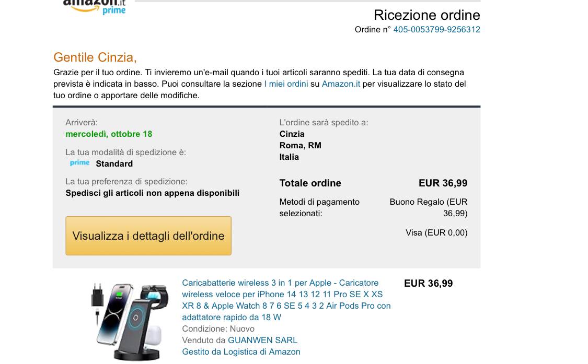
Task: Click the Amazon.it Prime logo
Action: tap(95, 7)
